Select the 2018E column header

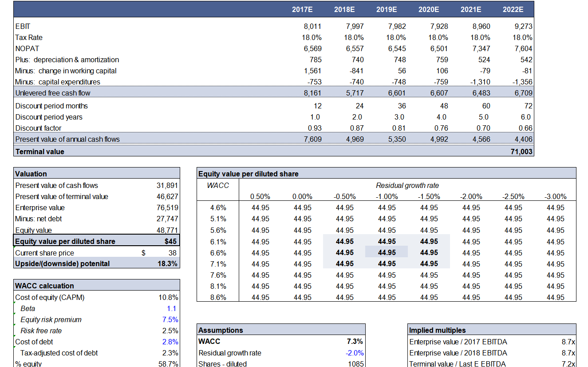point(344,10)
